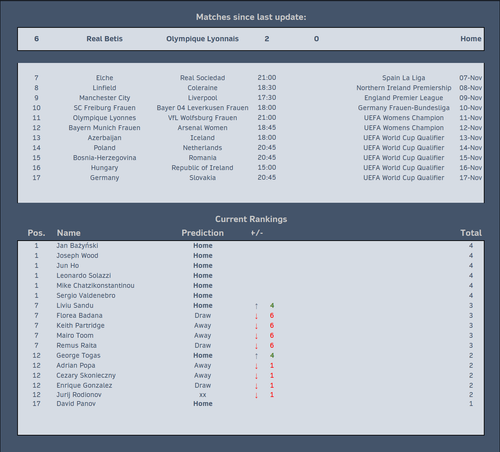Click SC Freiburg Frauen fixture
The width and height of the screenshot is (500, 452).
click(x=104, y=108)
